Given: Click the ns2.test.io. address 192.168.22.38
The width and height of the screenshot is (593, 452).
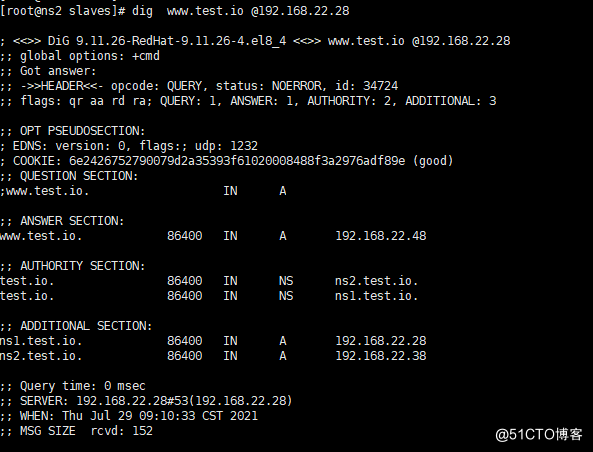Looking at the screenshot, I should [381, 356].
